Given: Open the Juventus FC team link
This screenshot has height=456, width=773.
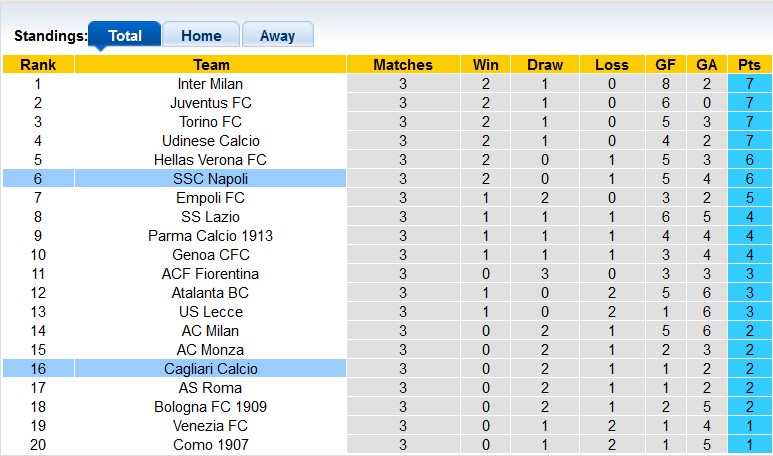Looking at the screenshot, I should 210,103.
